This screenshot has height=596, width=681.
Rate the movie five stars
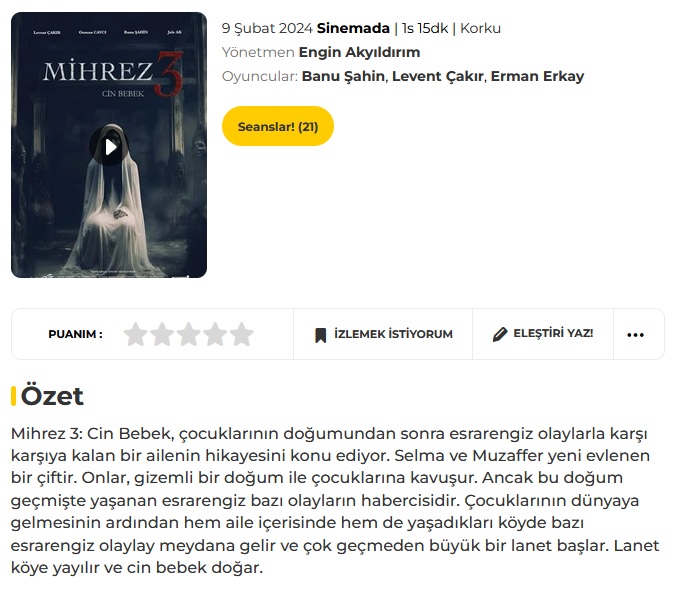pyautogui.click(x=241, y=334)
